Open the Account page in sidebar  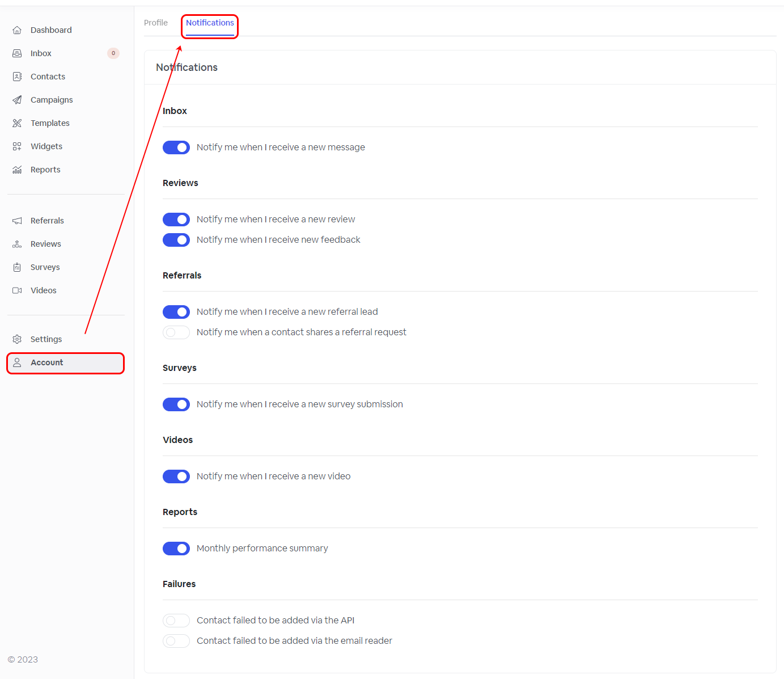(x=47, y=362)
